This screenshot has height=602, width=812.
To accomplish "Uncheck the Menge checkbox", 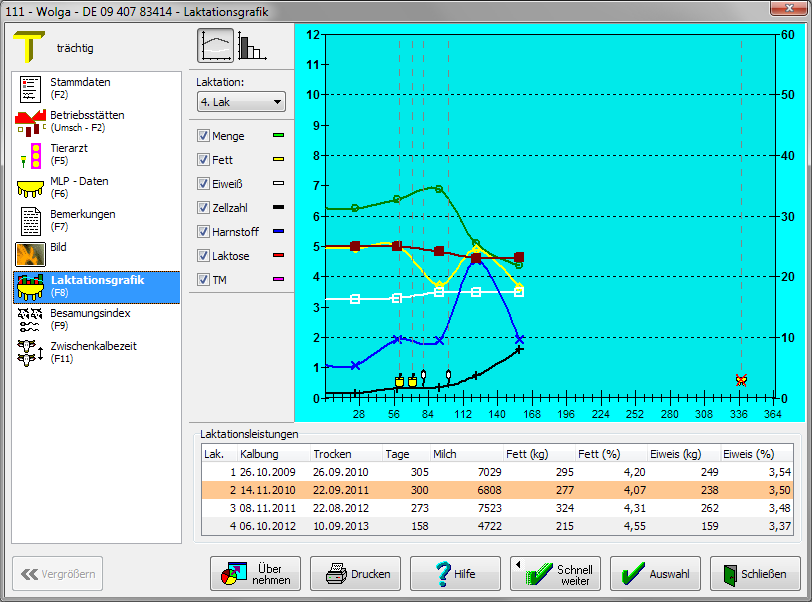I will pyautogui.click(x=203, y=136).
